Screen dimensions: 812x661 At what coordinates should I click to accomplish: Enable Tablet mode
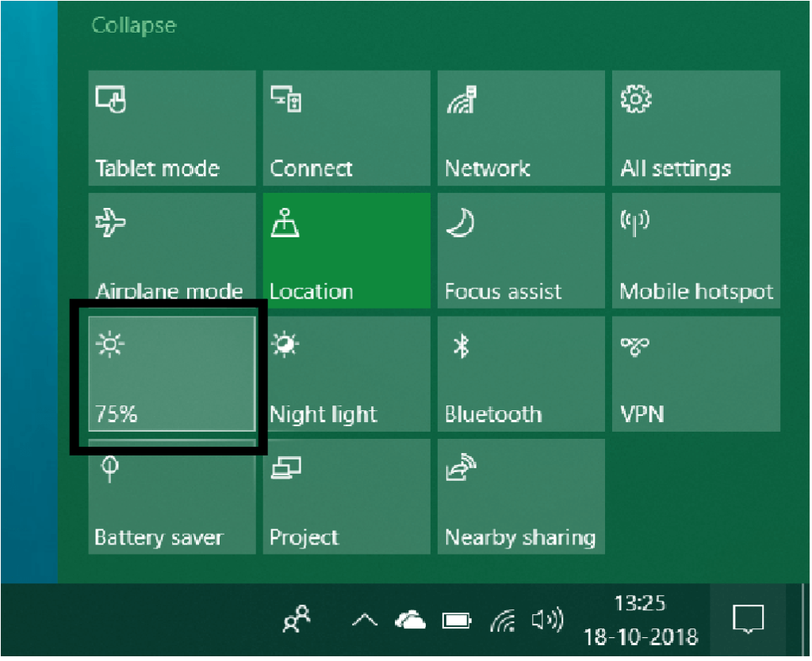pos(171,127)
